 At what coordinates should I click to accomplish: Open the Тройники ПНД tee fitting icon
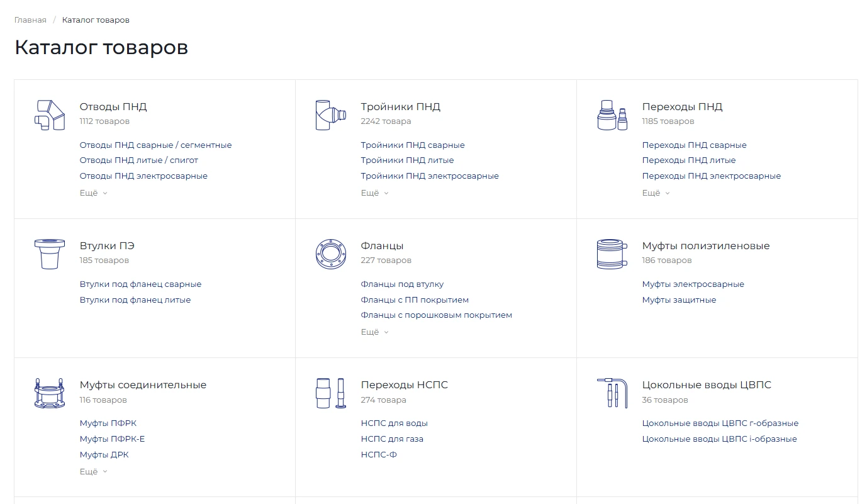(331, 115)
